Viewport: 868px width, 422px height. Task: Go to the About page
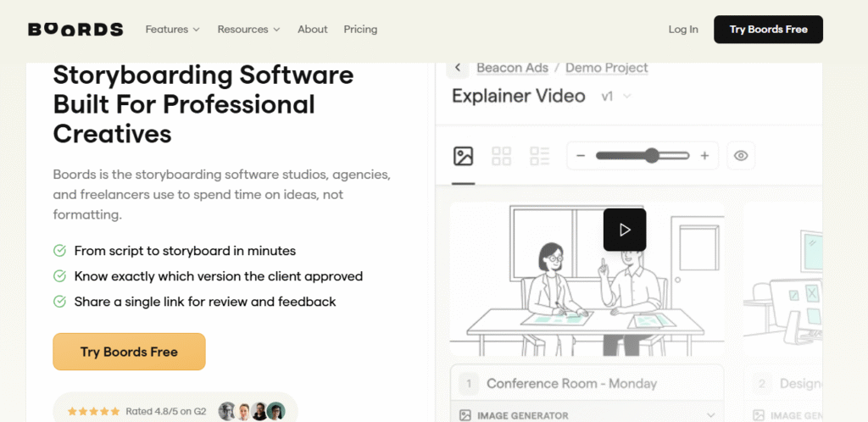click(312, 30)
